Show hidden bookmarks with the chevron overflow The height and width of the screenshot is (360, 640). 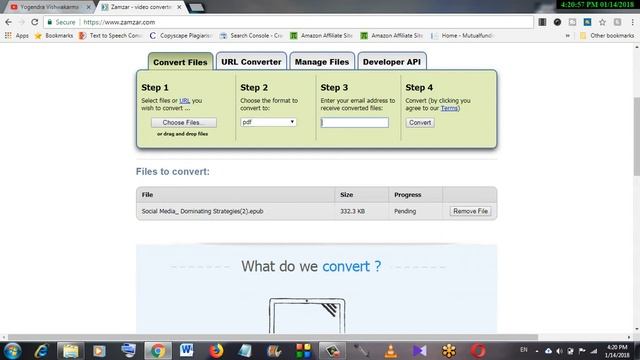click(567, 36)
